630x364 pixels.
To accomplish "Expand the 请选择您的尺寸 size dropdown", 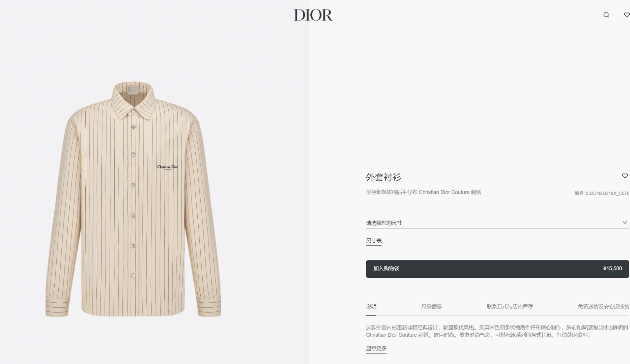I will coord(497,223).
